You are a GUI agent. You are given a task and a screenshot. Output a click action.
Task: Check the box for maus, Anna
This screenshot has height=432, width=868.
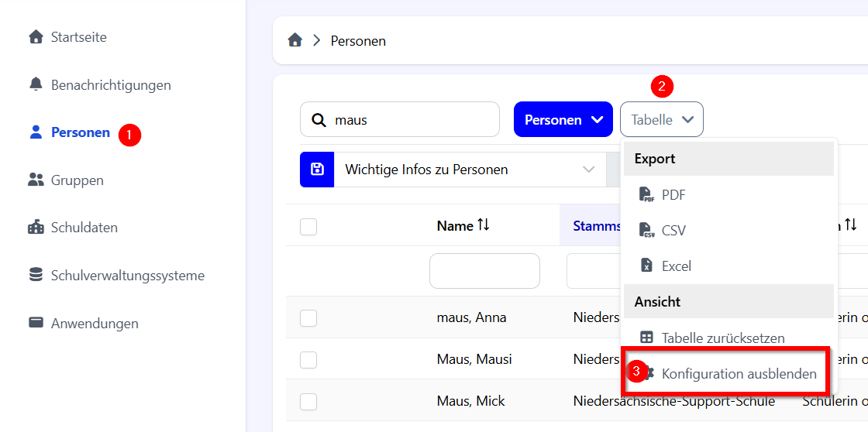pos(308,317)
